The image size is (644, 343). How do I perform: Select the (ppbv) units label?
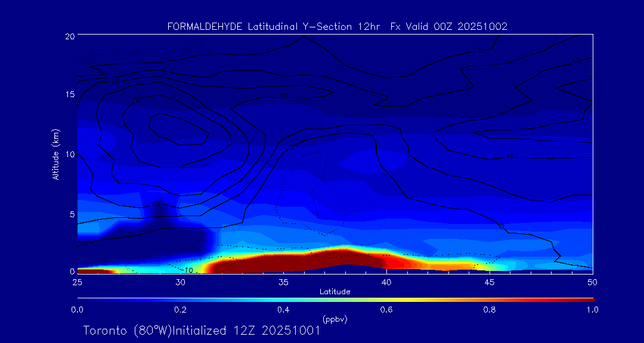pos(335,320)
